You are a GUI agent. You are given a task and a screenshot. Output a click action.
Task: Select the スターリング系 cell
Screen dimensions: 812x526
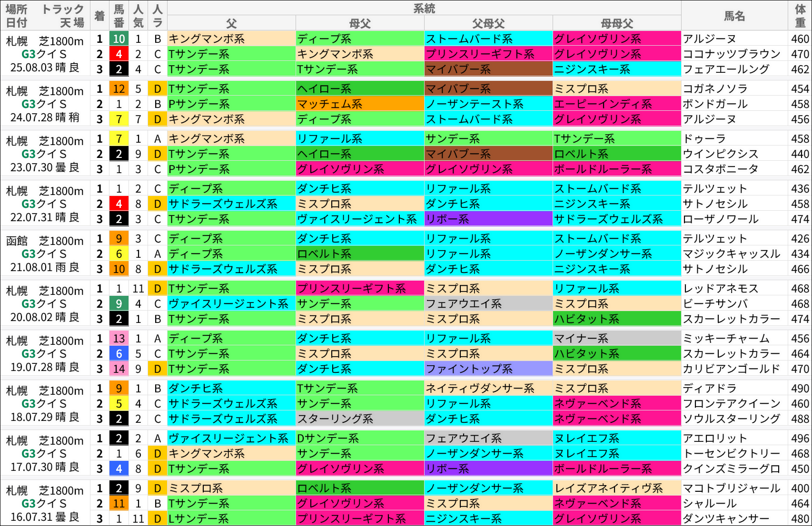click(360, 419)
